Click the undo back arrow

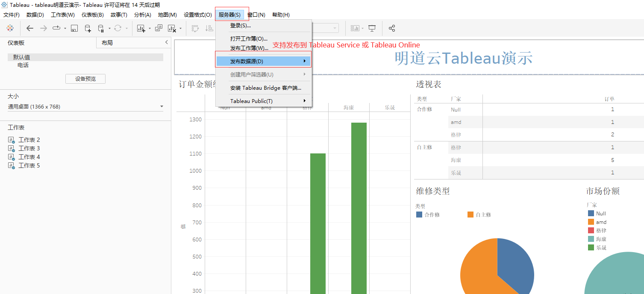[30, 28]
